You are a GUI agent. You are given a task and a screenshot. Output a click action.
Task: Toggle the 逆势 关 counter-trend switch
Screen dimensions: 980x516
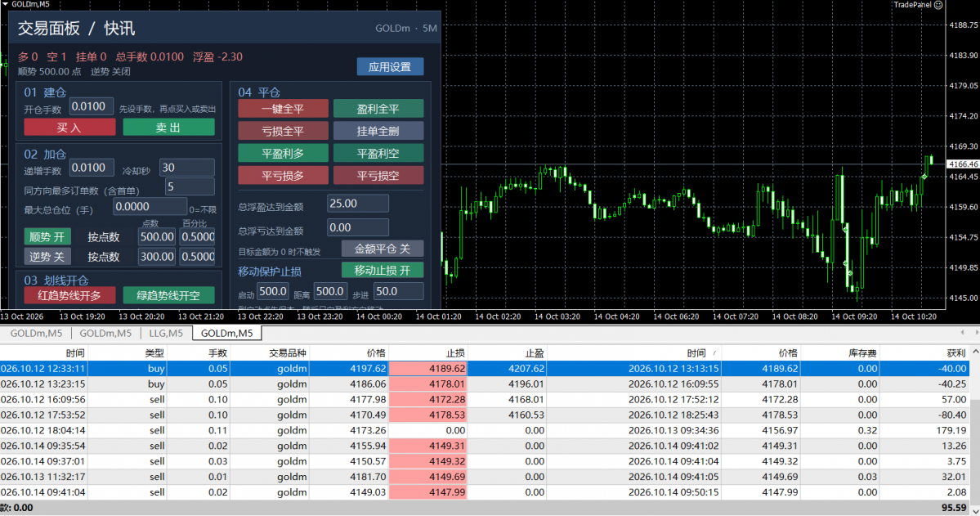click(x=47, y=257)
